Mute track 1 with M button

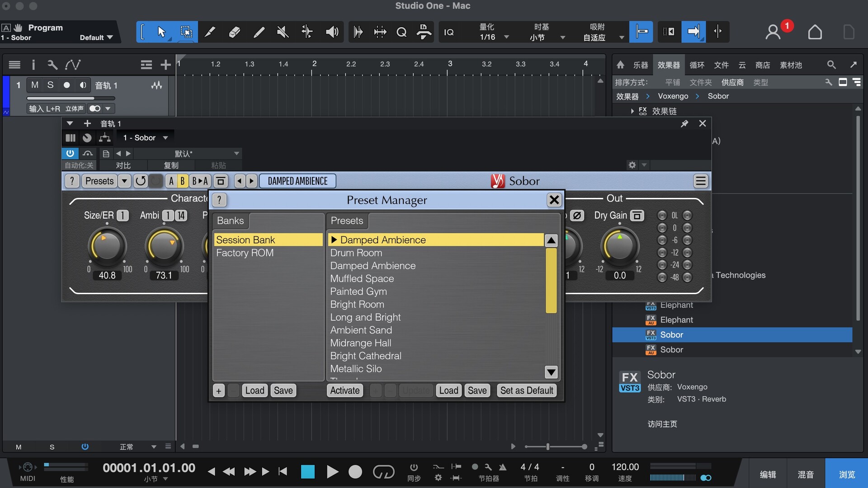[x=35, y=85]
